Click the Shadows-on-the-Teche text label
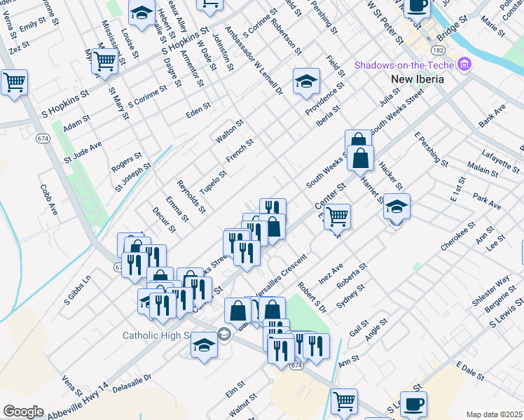This screenshot has width=524, height=420. tap(404, 65)
